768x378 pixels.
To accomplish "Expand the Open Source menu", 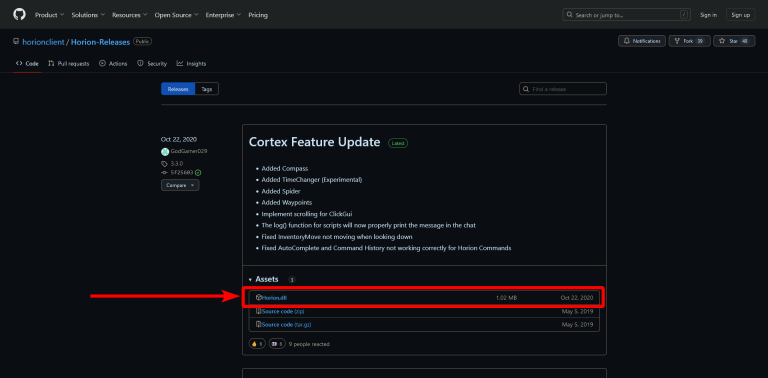I will 176,15.
